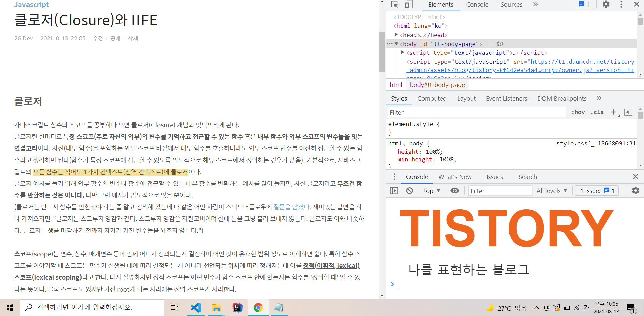644x316 pixels.
Task: Open the drawer more-tools menu
Action: pyautogui.click(x=394, y=177)
